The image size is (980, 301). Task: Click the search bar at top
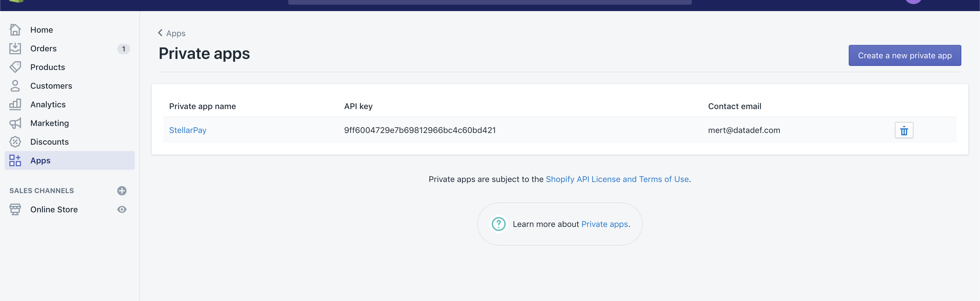[x=489, y=2]
